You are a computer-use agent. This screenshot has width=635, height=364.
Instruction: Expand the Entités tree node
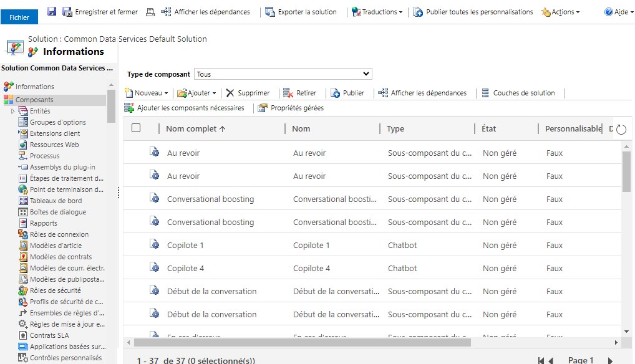click(x=12, y=111)
